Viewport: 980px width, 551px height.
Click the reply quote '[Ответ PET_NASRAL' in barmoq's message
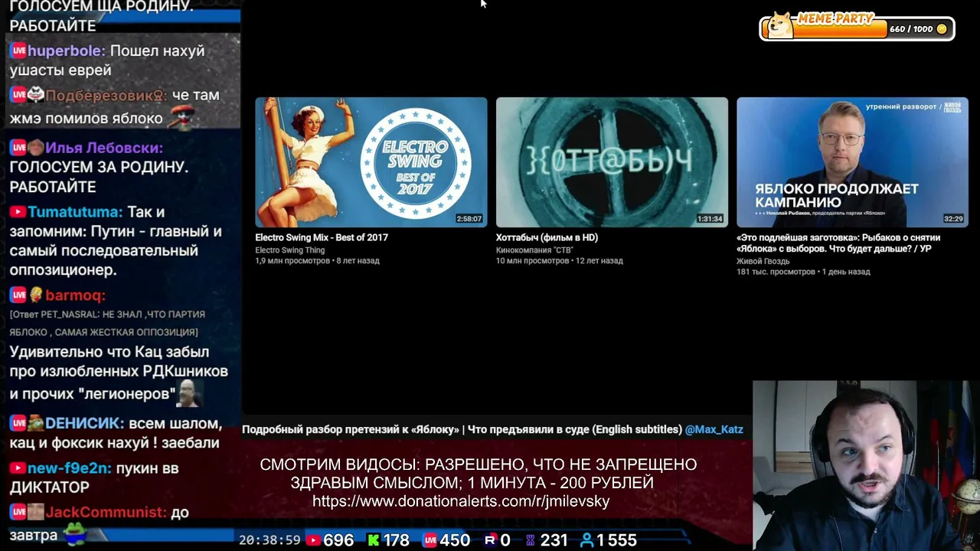click(107, 323)
